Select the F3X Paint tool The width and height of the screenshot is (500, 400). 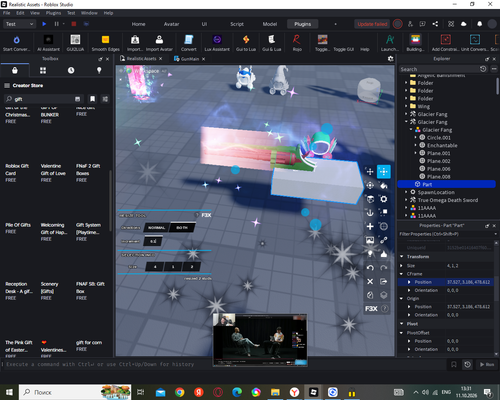click(x=384, y=185)
